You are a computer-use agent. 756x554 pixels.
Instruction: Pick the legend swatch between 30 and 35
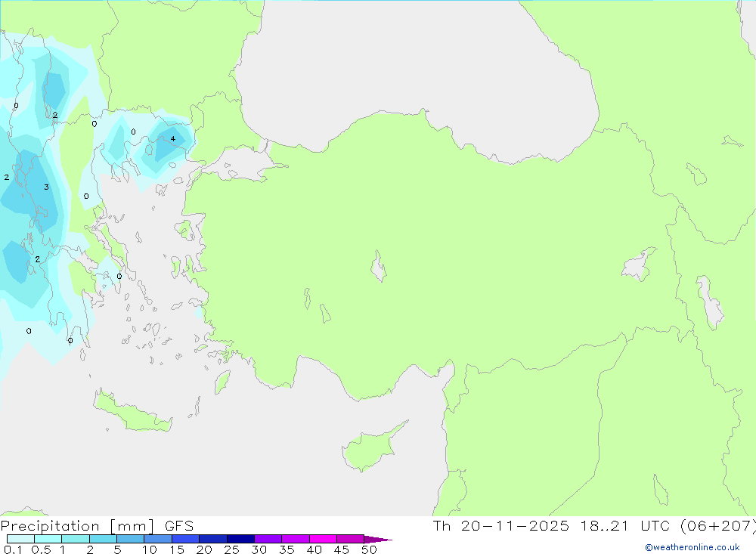(x=268, y=539)
